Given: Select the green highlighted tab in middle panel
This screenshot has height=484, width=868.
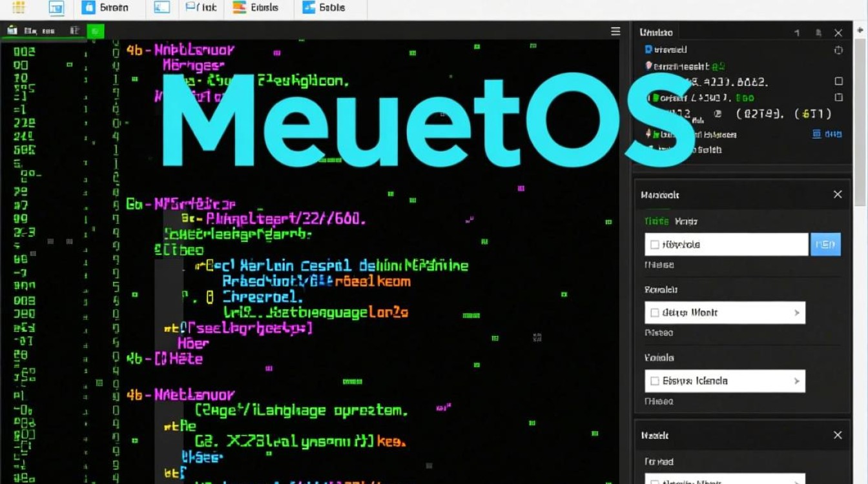Looking at the screenshot, I should tap(656, 221).
